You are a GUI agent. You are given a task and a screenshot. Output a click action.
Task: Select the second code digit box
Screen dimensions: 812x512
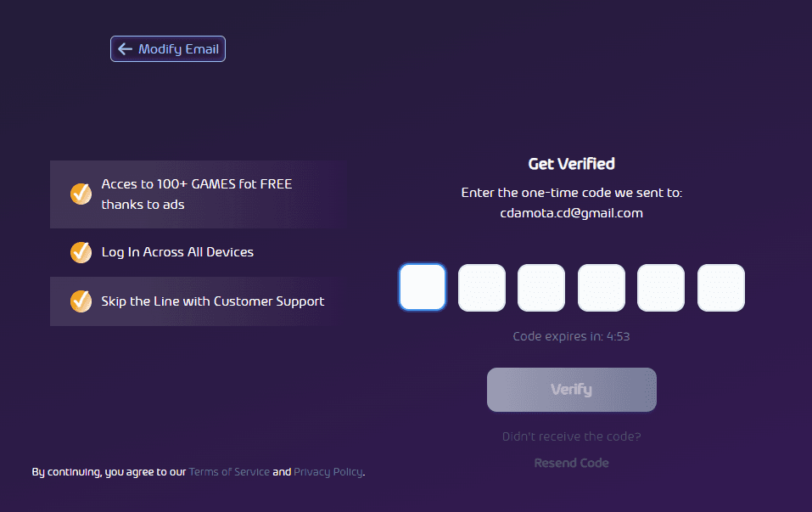point(482,288)
